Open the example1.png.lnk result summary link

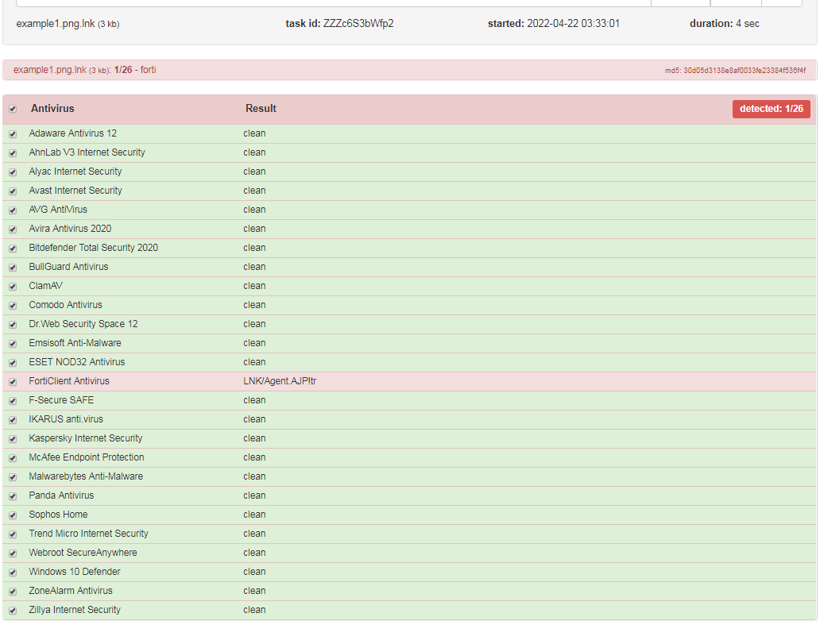[84, 70]
